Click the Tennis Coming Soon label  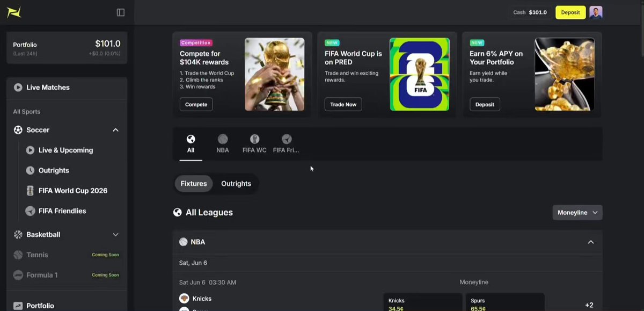(x=105, y=255)
